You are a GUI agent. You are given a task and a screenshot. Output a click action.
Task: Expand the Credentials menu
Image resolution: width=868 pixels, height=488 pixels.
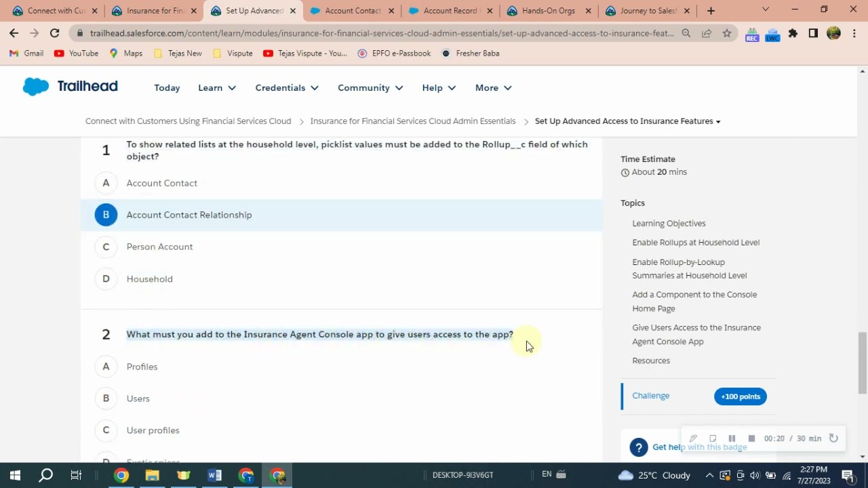tap(287, 87)
